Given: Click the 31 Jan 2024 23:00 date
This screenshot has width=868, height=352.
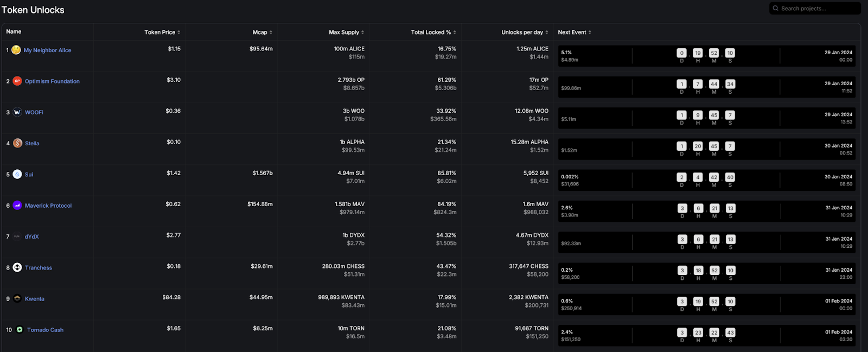Looking at the screenshot, I should coord(838,273).
